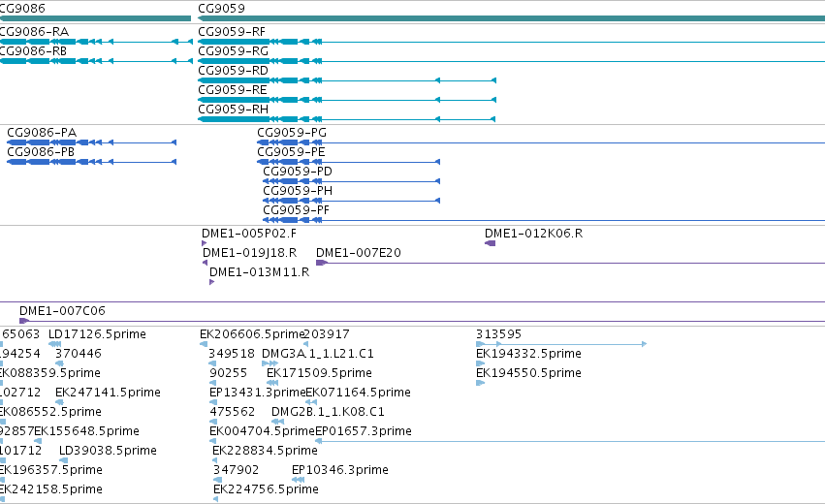The height and width of the screenshot is (504, 825).
Task: Select the 370446 EST label
Action: (x=79, y=354)
